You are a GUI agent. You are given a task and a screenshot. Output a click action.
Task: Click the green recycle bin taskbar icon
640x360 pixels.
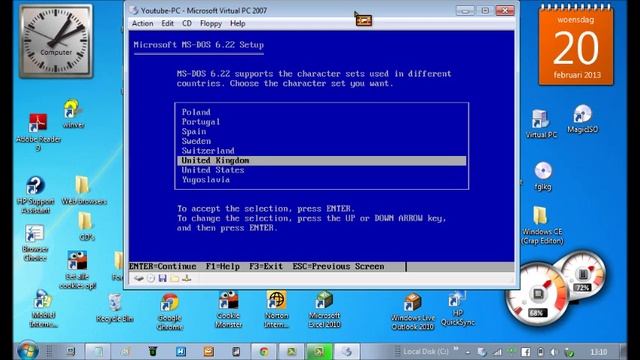(x=153, y=351)
